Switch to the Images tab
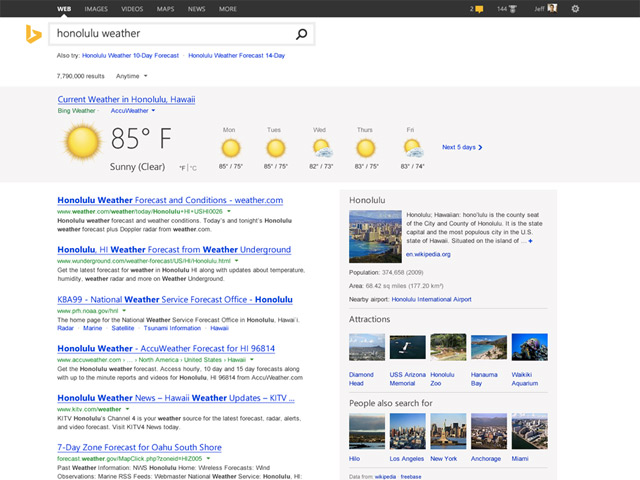 click(96, 9)
